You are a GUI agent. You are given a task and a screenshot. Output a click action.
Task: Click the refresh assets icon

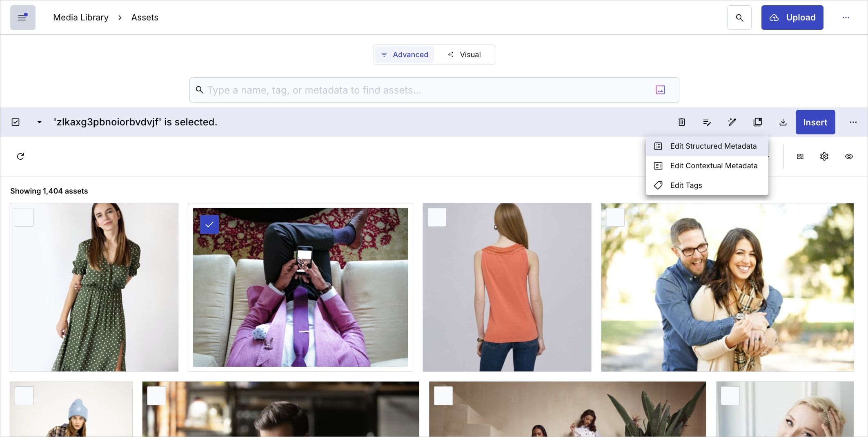(x=20, y=156)
